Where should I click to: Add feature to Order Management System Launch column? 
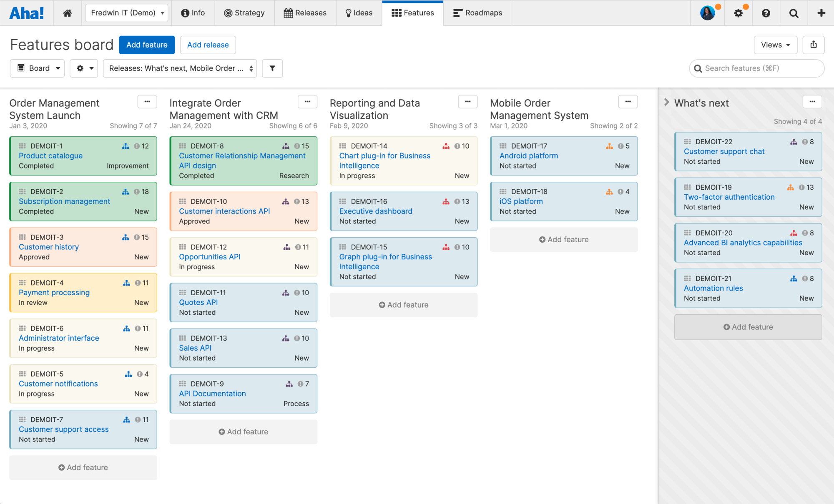pyautogui.click(x=83, y=468)
